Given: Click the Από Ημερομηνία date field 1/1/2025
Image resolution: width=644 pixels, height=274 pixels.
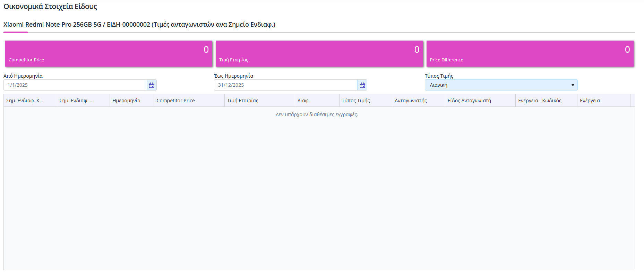Looking at the screenshot, I should point(75,85).
